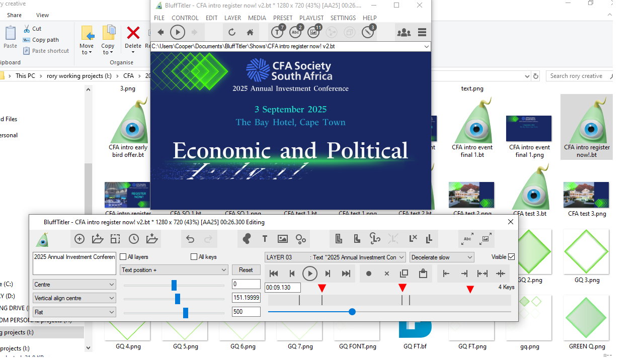Open the Text position + property dropdown

pos(175,270)
